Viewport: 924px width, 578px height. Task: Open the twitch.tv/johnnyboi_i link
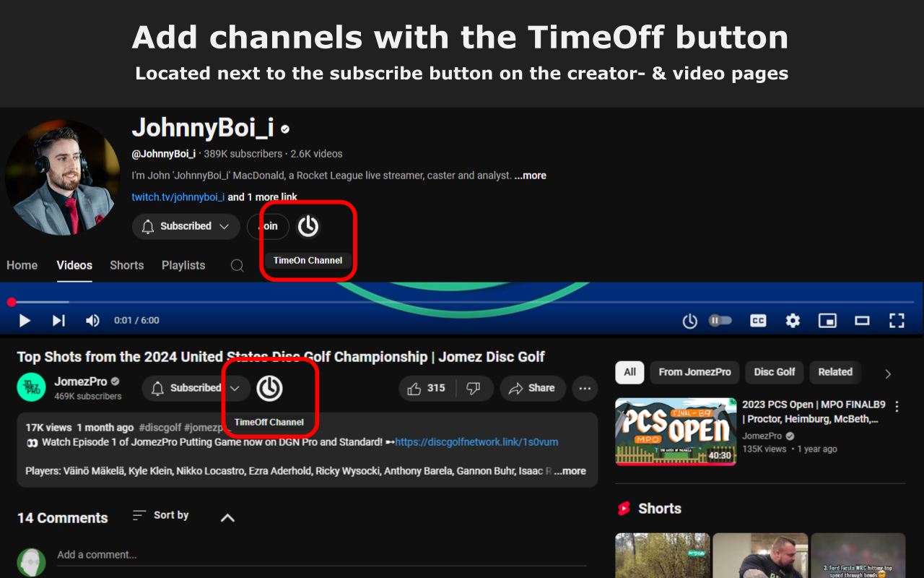[177, 197]
